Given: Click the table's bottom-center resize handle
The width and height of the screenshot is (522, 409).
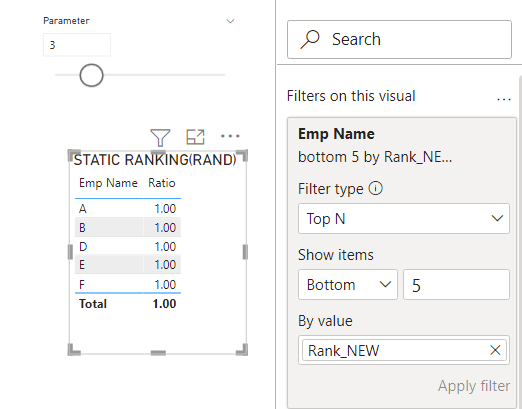Looking at the screenshot, I should pyautogui.click(x=158, y=353).
